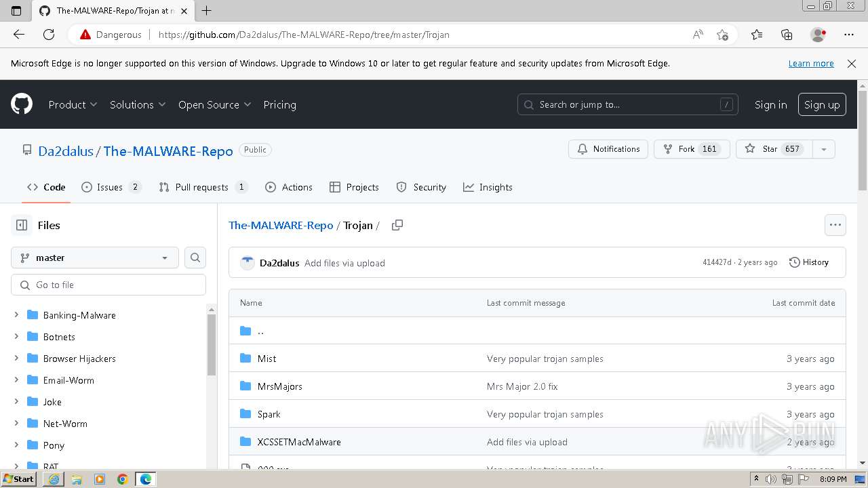Open the Edge tab actions icon

17,10
